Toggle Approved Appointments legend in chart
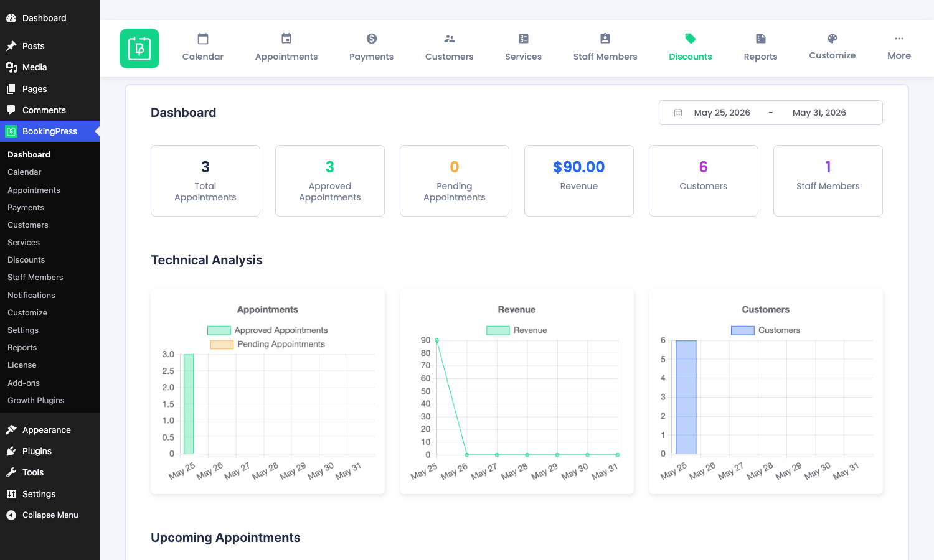 [x=268, y=330]
